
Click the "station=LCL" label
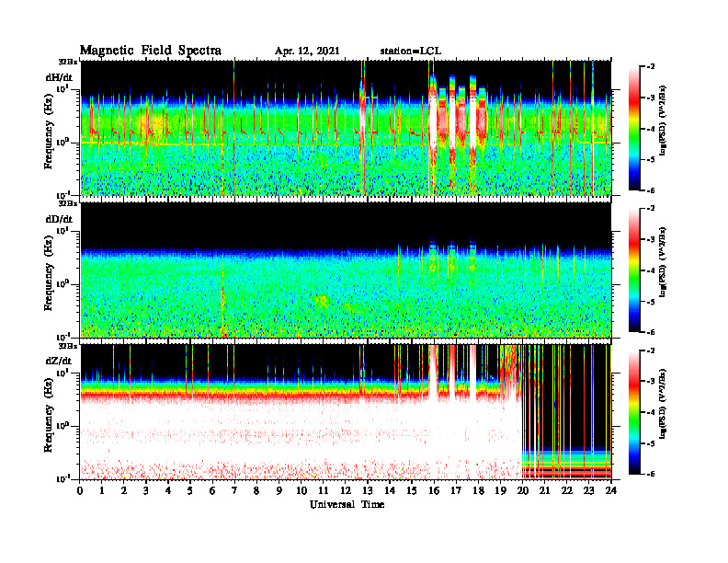click(411, 52)
